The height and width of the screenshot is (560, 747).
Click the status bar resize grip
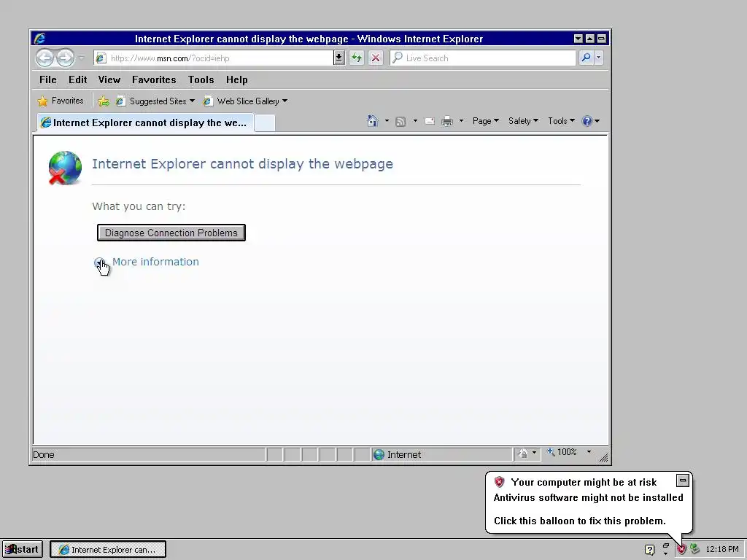pos(603,458)
